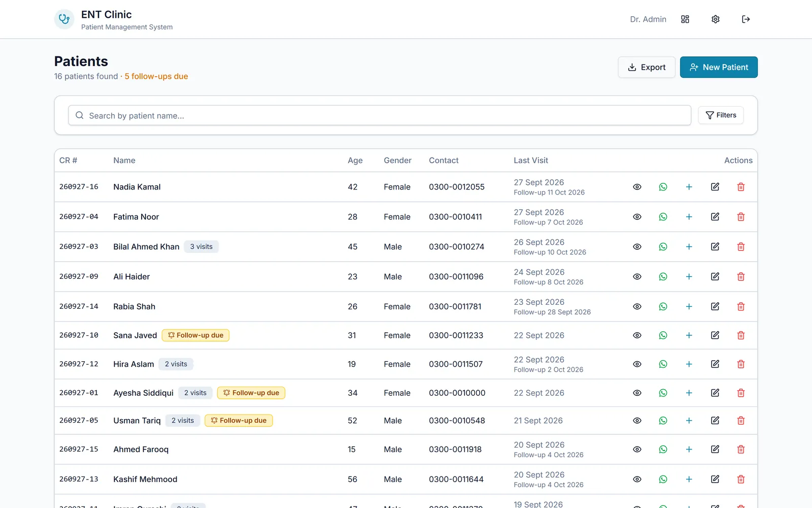This screenshot has width=812, height=508.
Task: Edit Usman Tariq's record
Action: tap(715, 421)
